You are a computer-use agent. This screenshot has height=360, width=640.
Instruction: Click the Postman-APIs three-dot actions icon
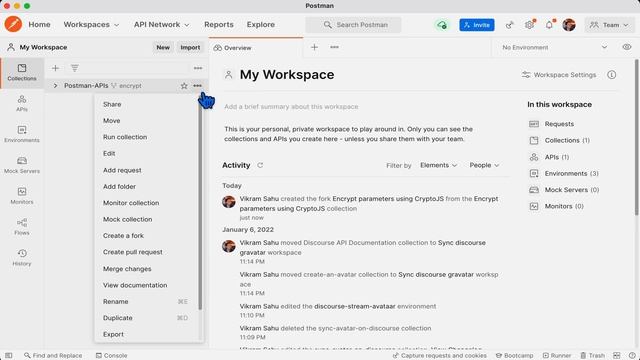click(x=198, y=86)
